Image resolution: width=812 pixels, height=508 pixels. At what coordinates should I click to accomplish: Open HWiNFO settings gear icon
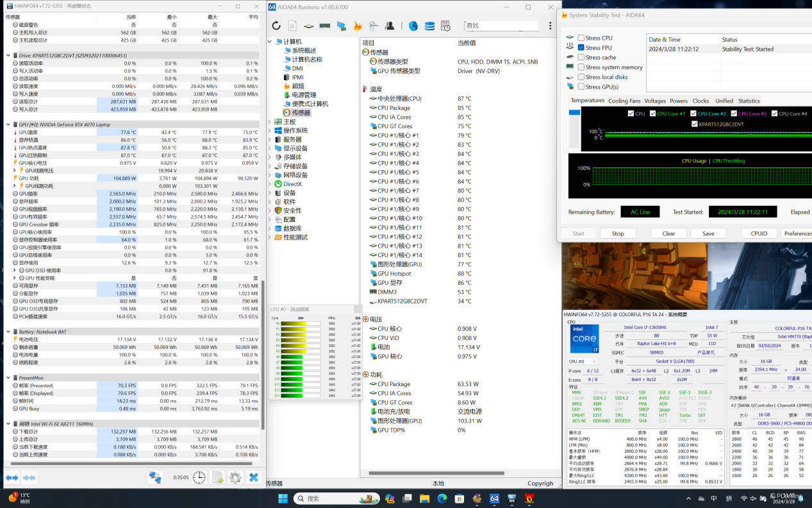click(x=235, y=477)
